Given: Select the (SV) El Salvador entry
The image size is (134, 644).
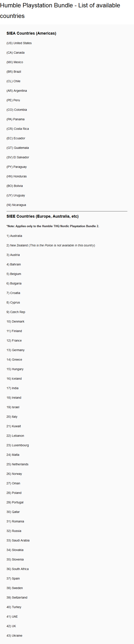Looking at the screenshot, I should 18,157.
